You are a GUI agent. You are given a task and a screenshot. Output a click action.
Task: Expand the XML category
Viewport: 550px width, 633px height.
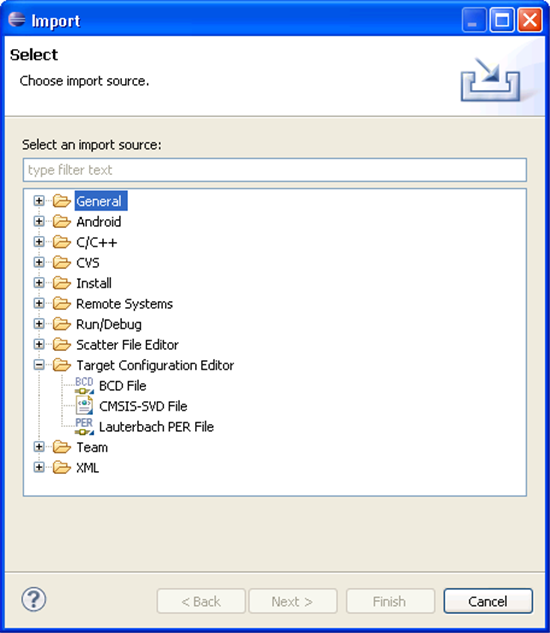tap(39, 467)
